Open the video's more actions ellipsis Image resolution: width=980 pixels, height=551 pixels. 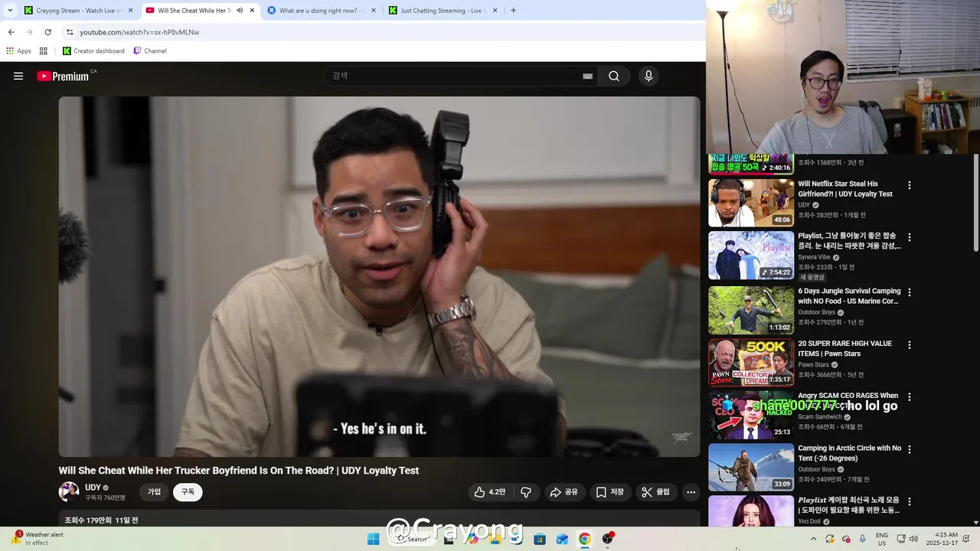691,492
